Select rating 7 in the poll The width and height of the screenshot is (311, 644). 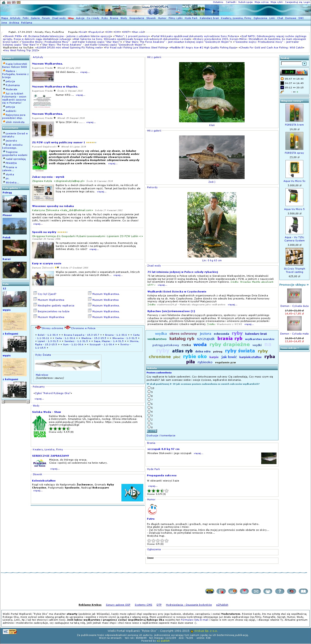point(149,400)
